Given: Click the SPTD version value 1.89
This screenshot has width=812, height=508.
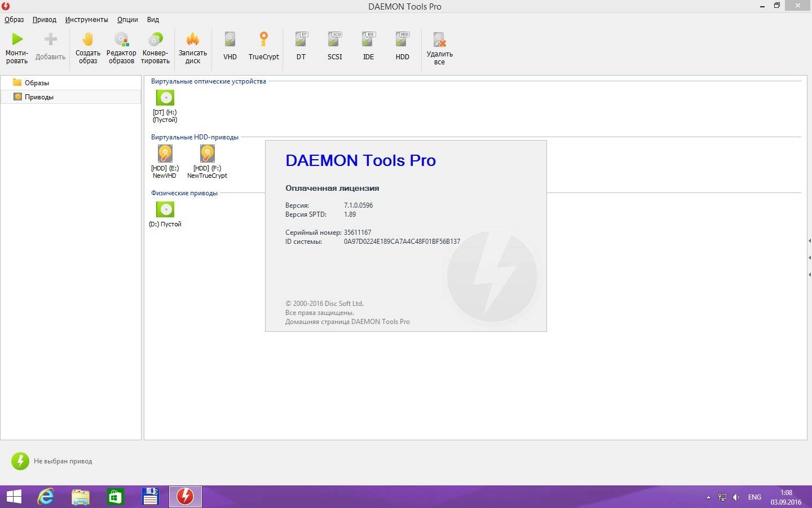Looking at the screenshot, I should (350, 214).
